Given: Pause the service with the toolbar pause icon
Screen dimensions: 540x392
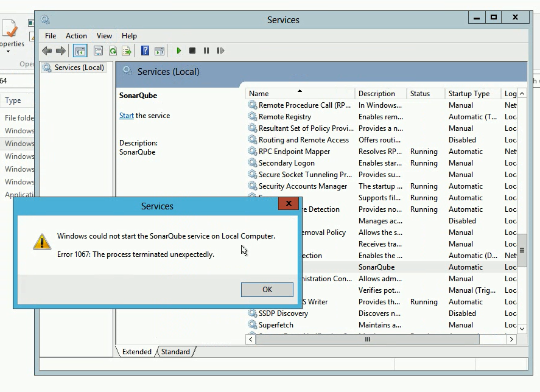Looking at the screenshot, I should click(x=206, y=51).
